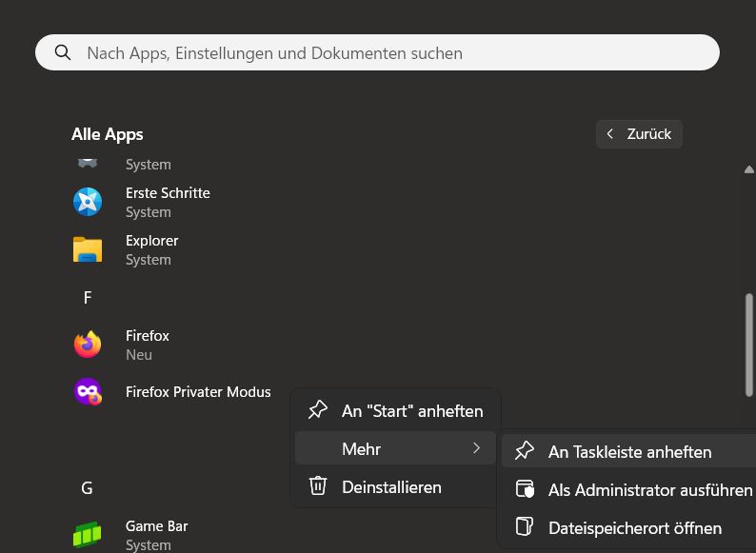Click the shield icon for administrator run

click(x=524, y=490)
